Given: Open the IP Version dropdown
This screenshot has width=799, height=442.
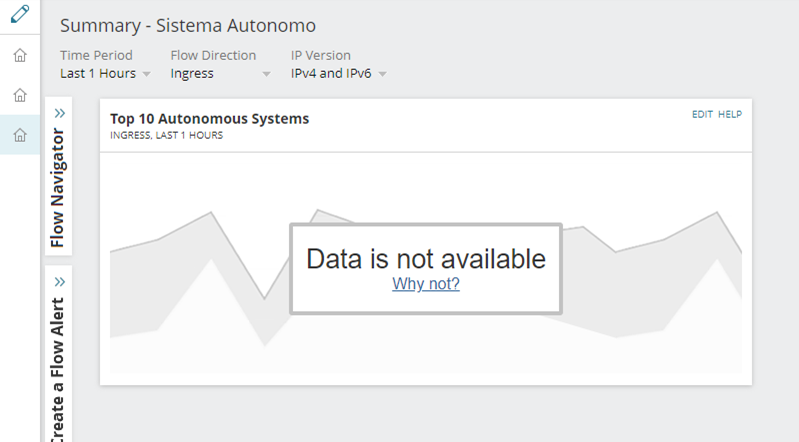Looking at the screenshot, I should tap(338, 73).
